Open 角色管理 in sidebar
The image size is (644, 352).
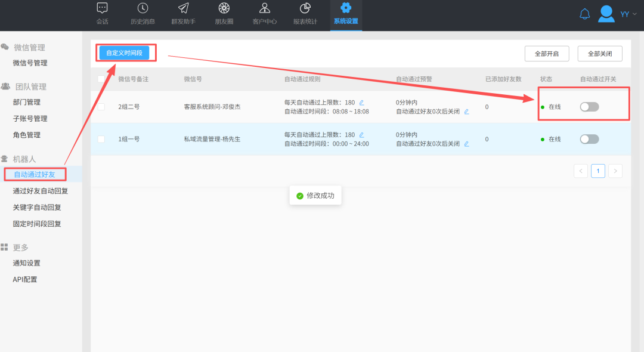pos(27,135)
